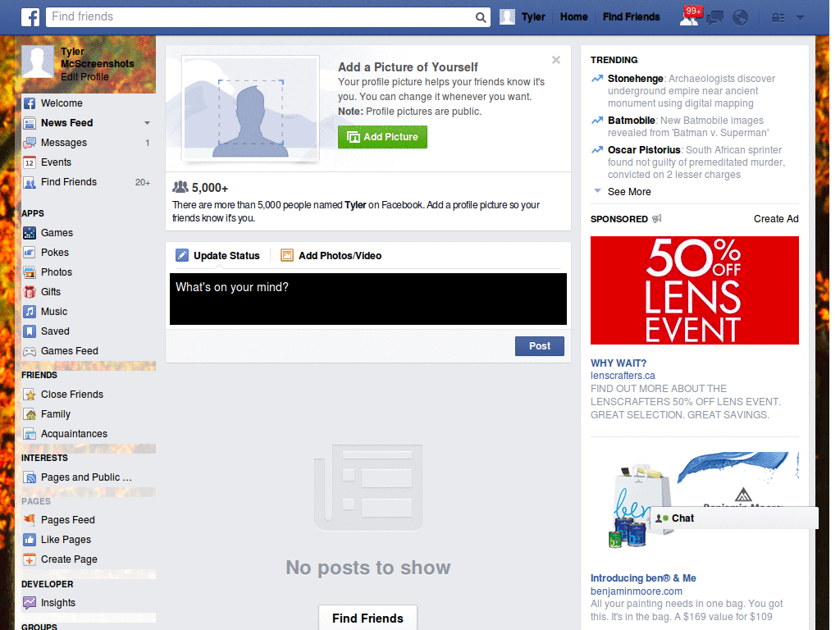Click the Like Pages thumbs-up icon
The height and width of the screenshot is (630, 840).
point(30,540)
